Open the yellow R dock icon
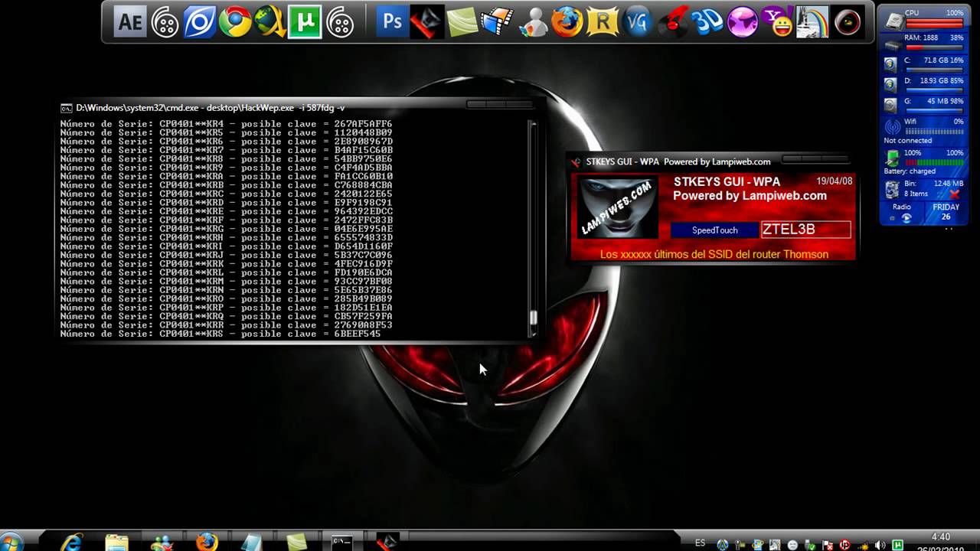980x551 pixels. click(x=603, y=22)
